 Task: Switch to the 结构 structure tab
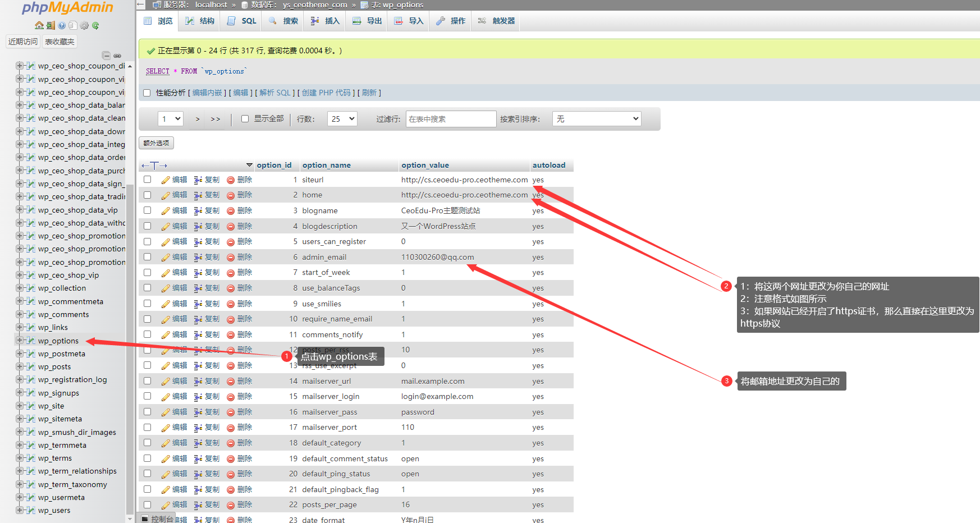point(200,21)
